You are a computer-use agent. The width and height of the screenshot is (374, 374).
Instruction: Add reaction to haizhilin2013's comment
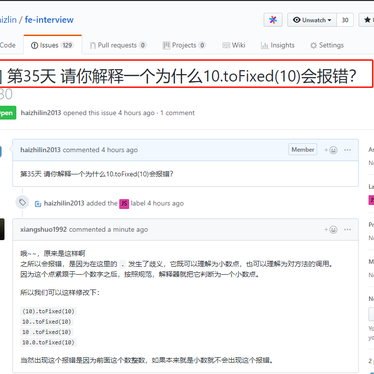coord(331,150)
